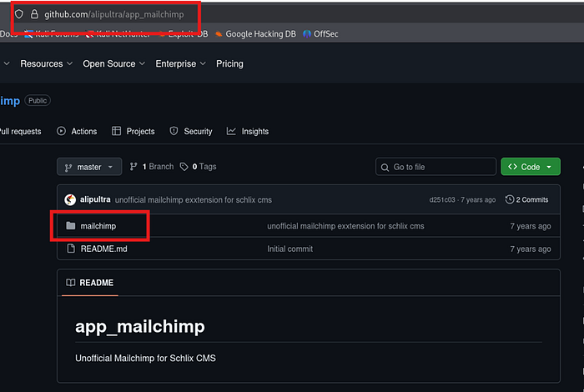Select the README tab

pos(90,283)
